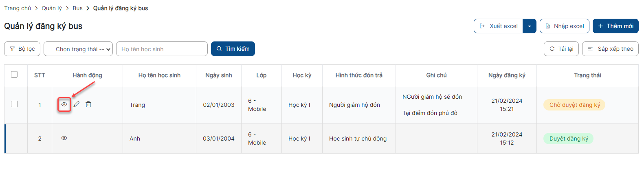Focus the Họ tên học sinh search field
The width and height of the screenshot is (644, 169).
pos(162,49)
